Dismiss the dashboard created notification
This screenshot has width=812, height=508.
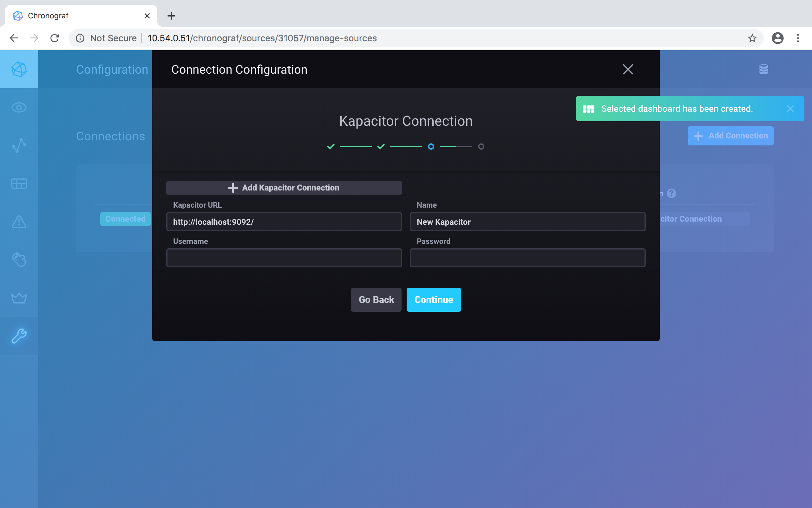(x=790, y=109)
